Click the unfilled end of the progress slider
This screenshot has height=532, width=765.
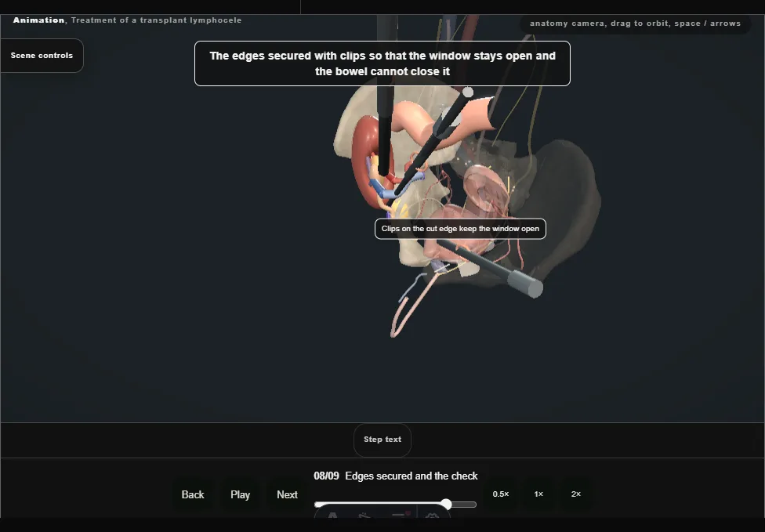point(464,505)
